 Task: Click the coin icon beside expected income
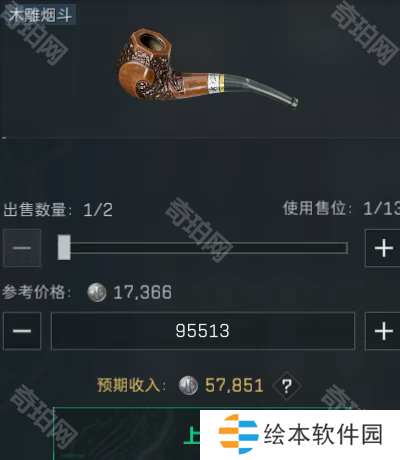click(188, 386)
